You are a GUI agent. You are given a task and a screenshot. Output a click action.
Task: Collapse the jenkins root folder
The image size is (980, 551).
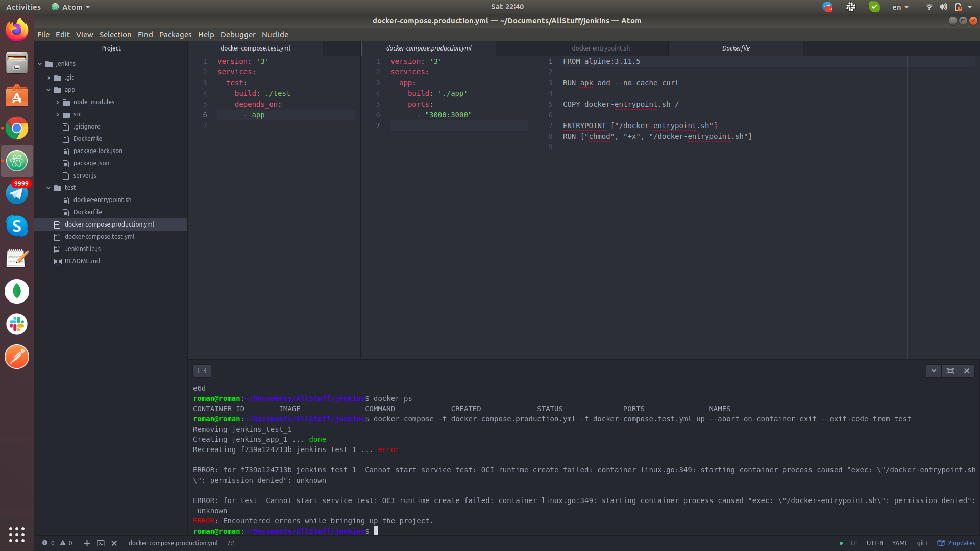coord(40,64)
